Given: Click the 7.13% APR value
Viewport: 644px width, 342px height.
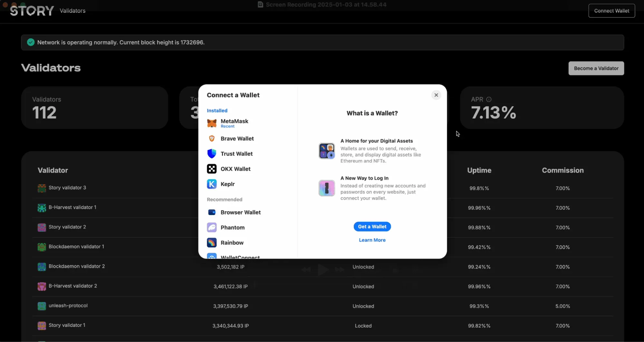Looking at the screenshot, I should [x=494, y=113].
